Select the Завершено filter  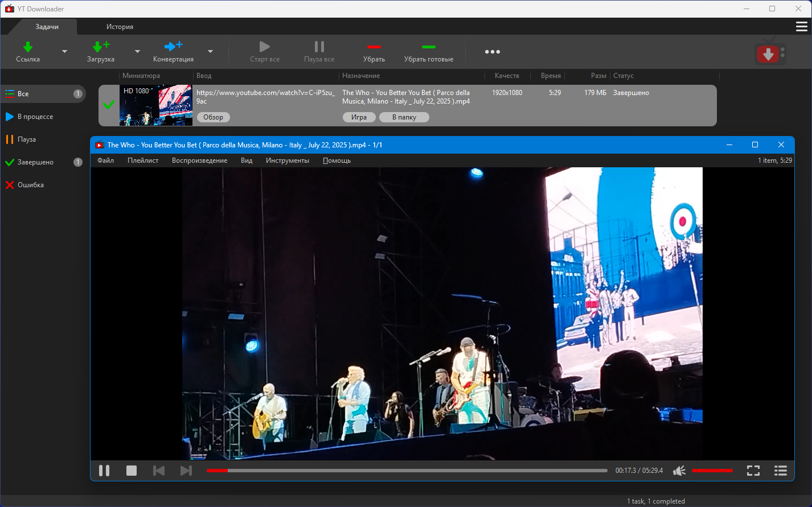click(43, 162)
